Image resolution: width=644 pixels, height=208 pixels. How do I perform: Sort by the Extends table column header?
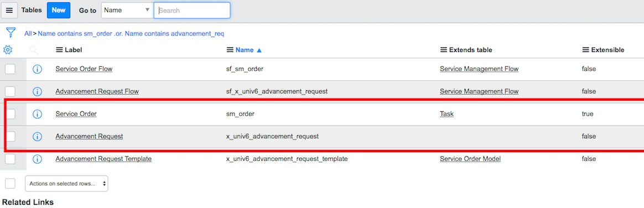pos(471,50)
